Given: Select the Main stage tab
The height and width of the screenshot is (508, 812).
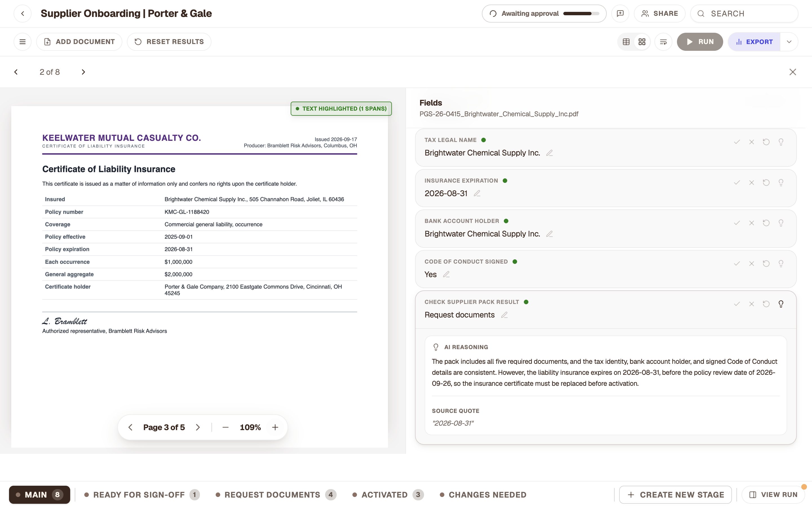Looking at the screenshot, I should click(39, 494).
